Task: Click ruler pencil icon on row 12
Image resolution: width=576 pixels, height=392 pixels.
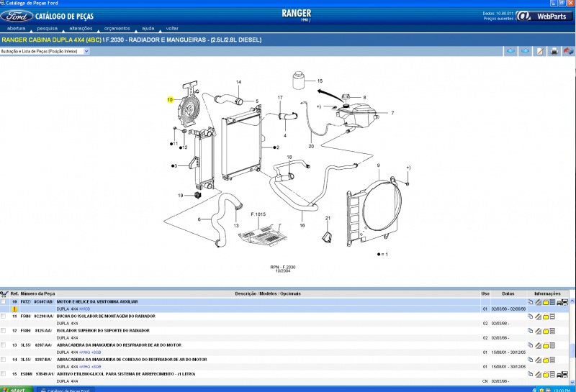Action: [538, 331]
